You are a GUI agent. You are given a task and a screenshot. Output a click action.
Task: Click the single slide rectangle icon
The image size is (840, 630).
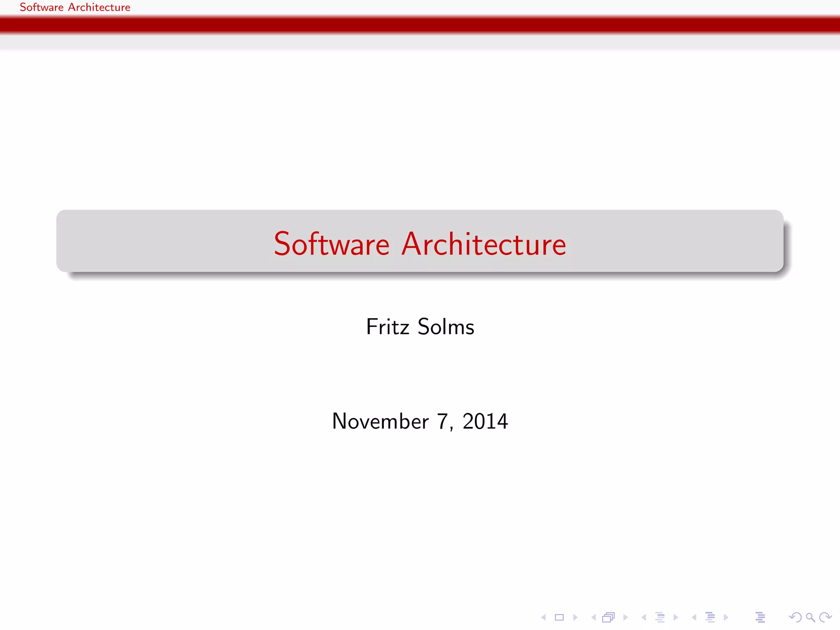[559, 617]
